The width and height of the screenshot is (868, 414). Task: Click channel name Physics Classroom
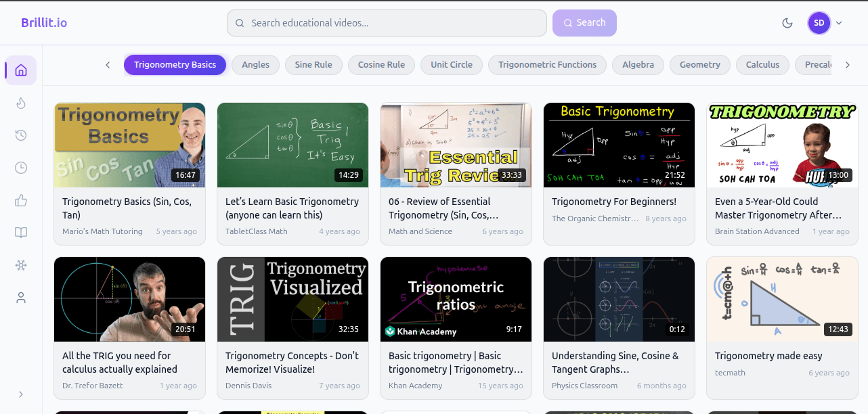(584, 386)
